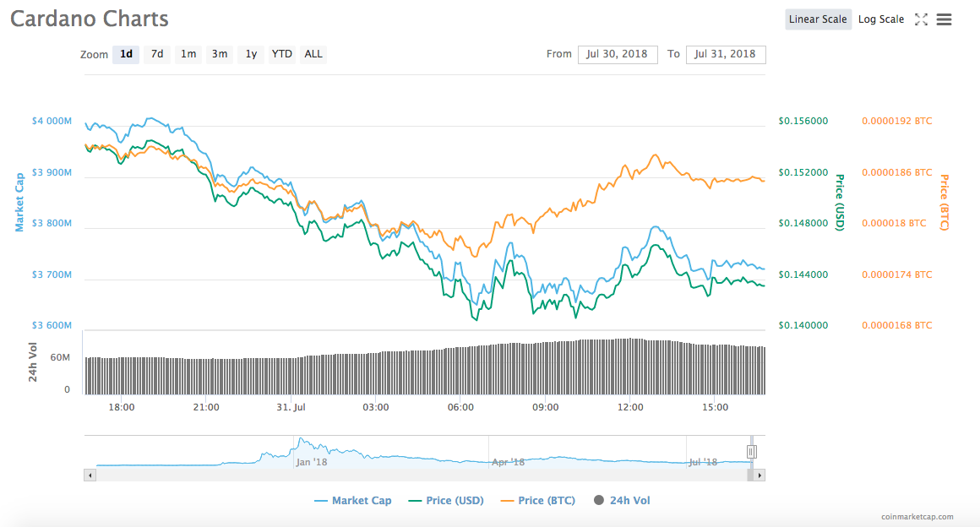Image resolution: width=980 pixels, height=527 pixels.
Task: Click the navigator left scroll arrow
Action: tap(90, 475)
